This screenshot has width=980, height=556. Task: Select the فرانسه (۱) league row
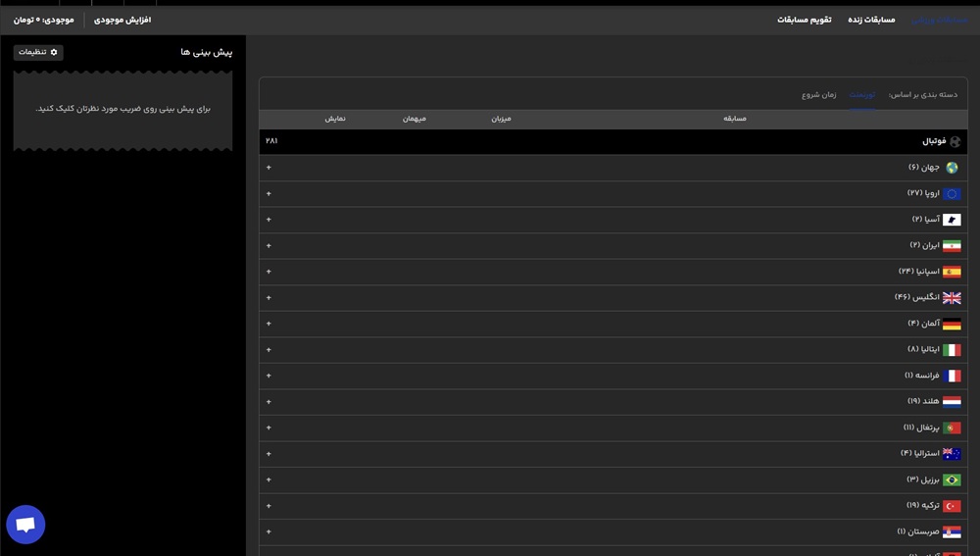(x=921, y=376)
